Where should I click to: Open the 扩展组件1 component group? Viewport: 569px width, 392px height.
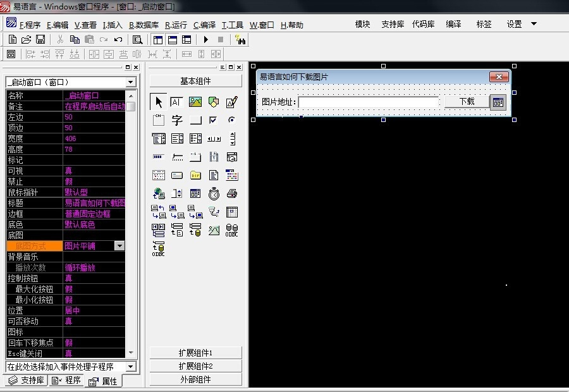pos(195,353)
